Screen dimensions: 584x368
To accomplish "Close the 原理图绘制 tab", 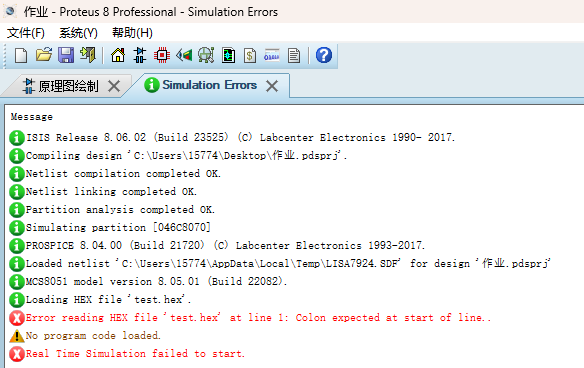I will pos(114,86).
